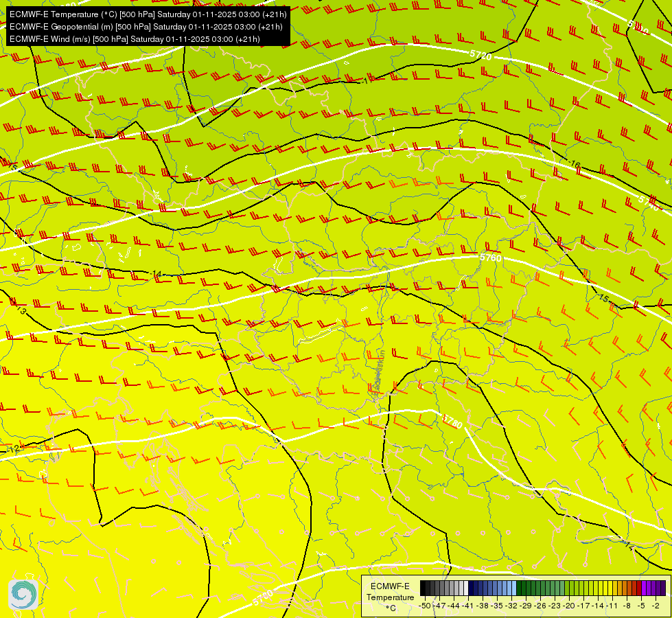This screenshot has height=618, width=672.
Task: Click the -35 value on the temperature legend
Action: pos(497,606)
